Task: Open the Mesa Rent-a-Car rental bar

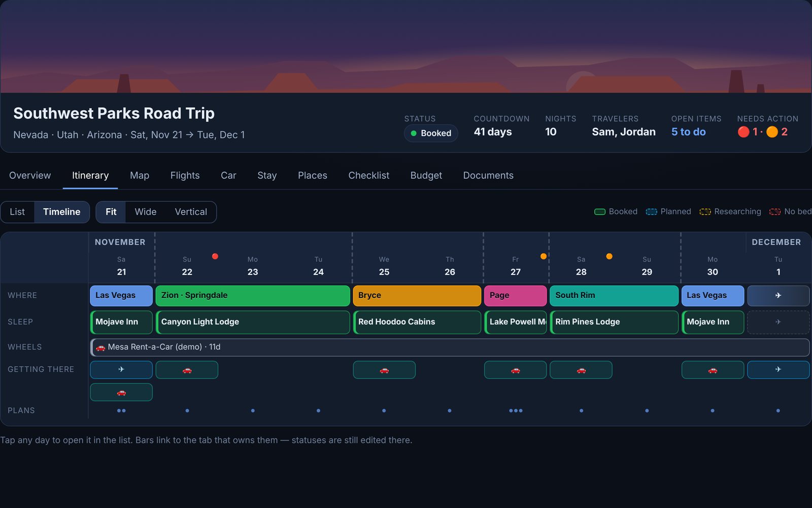Action: pos(450,347)
